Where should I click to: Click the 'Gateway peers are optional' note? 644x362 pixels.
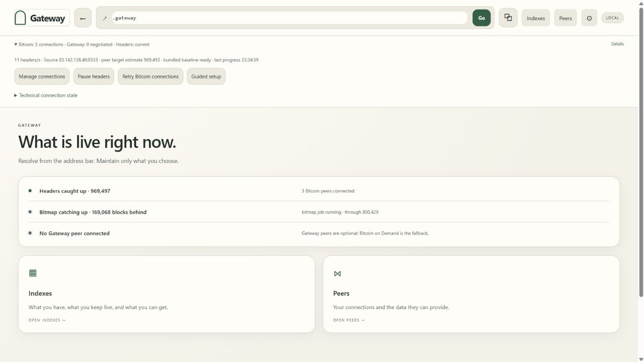365,233
